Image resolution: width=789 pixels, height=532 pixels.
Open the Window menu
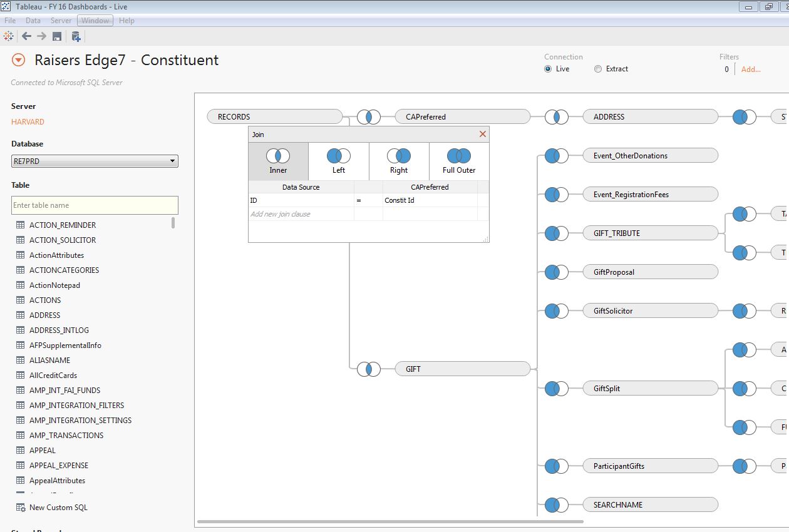(x=95, y=21)
